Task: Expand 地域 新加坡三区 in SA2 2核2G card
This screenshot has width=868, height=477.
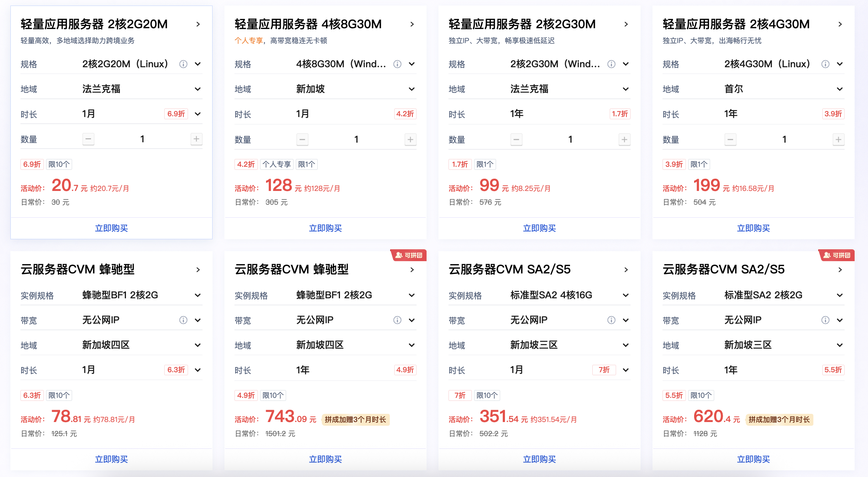Action: (x=840, y=345)
